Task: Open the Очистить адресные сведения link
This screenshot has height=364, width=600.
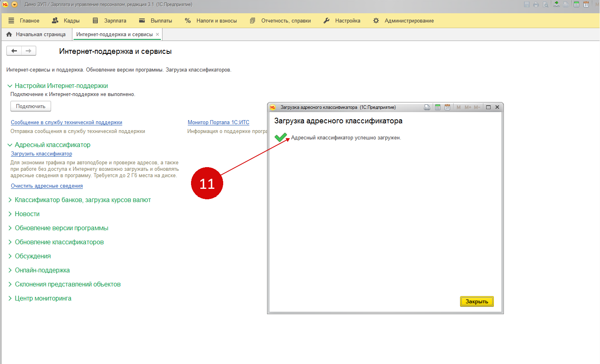Action: [x=47, y=186]
